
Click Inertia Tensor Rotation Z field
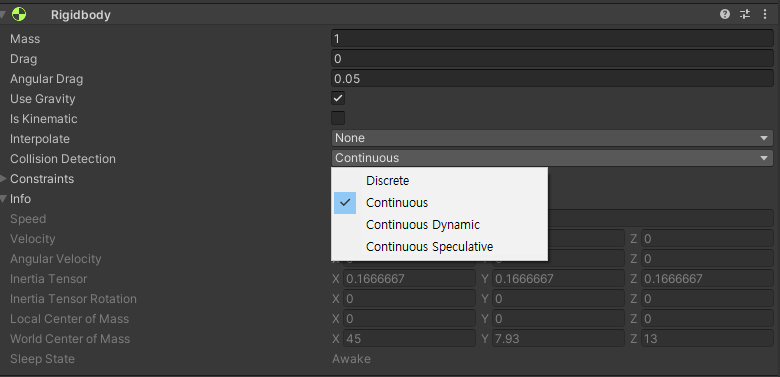(x=707, y=298)
